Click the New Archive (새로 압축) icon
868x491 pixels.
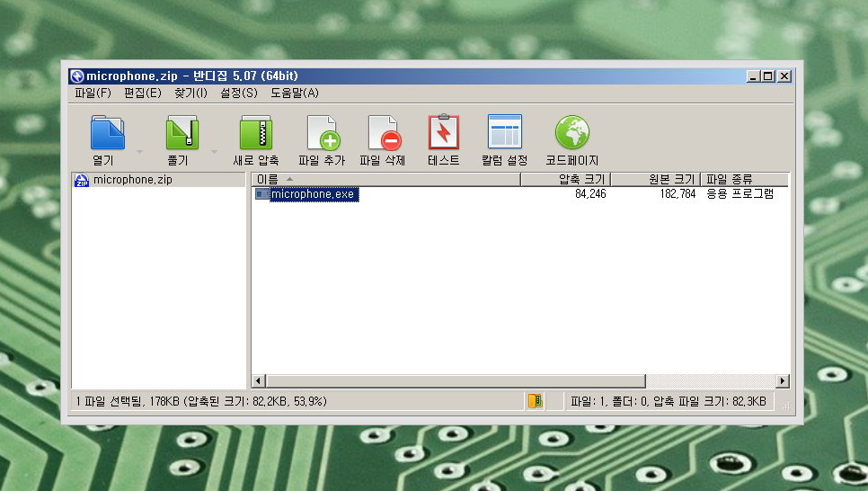(256, 132)
